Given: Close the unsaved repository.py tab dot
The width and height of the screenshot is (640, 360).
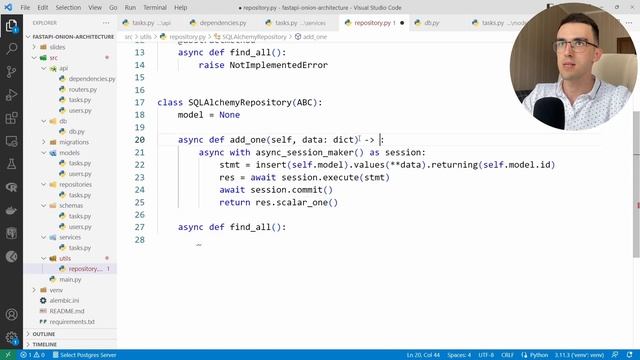Looking at the screenshot, I should point(402,23).
